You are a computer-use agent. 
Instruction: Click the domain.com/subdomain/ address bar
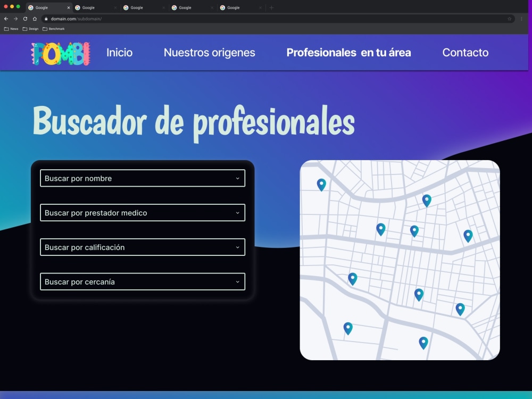point(278,19)
